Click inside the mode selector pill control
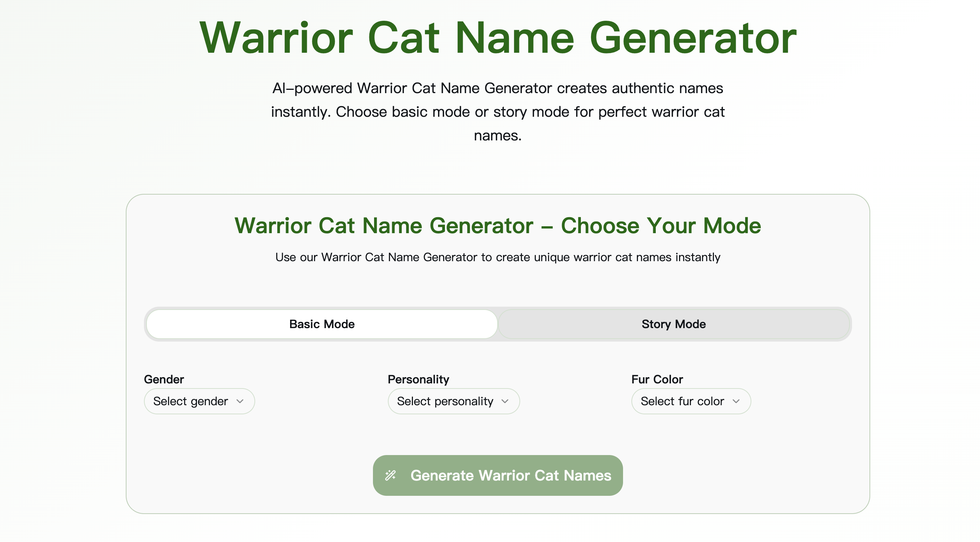The width and height of the screenshot is (980, 542). coord(498,324)
